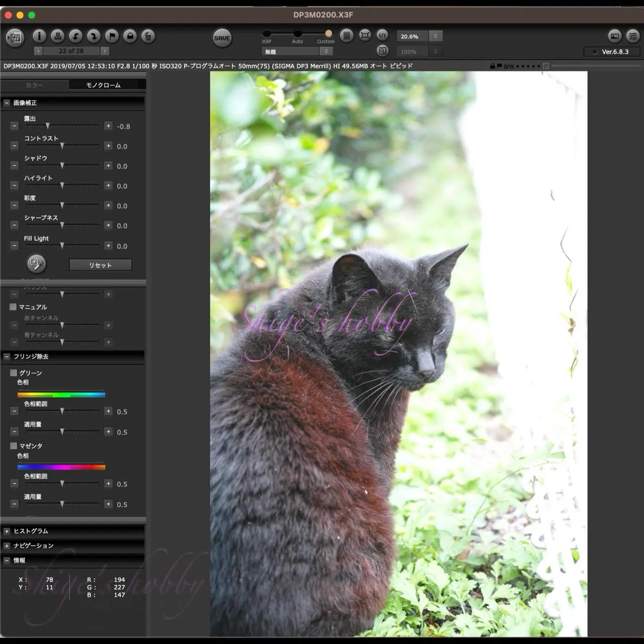This screenshot has width=644, height=644.
Task: Decrease Fill Light with minus button
Action: (14, 246)
